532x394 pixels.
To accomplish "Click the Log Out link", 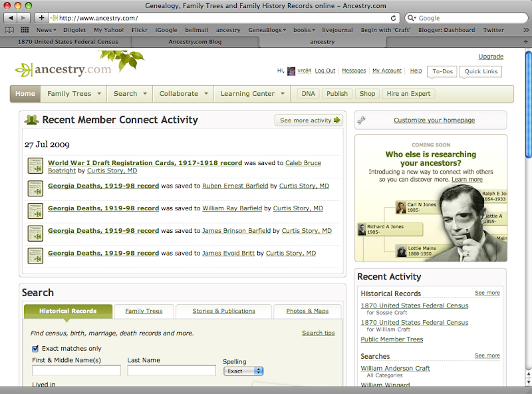I will tap(325, 71).
